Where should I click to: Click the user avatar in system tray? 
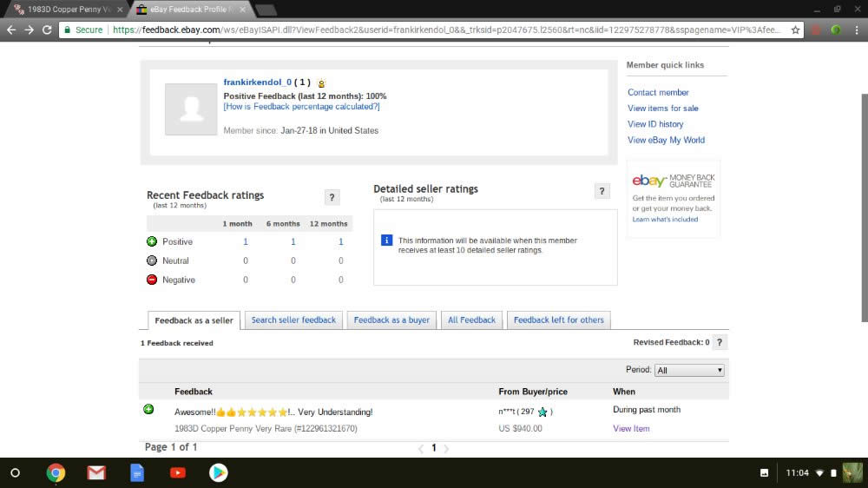852,473
